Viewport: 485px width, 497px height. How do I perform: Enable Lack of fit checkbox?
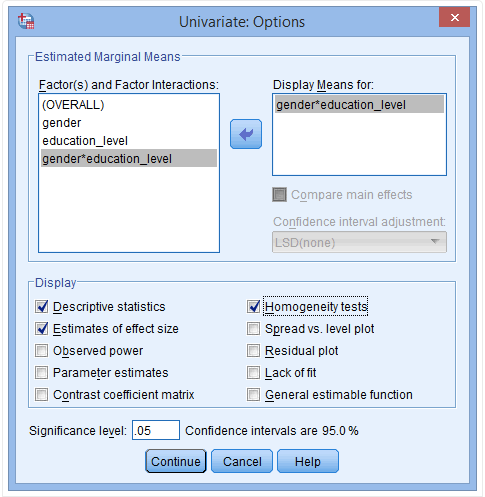tap(254, 373)
